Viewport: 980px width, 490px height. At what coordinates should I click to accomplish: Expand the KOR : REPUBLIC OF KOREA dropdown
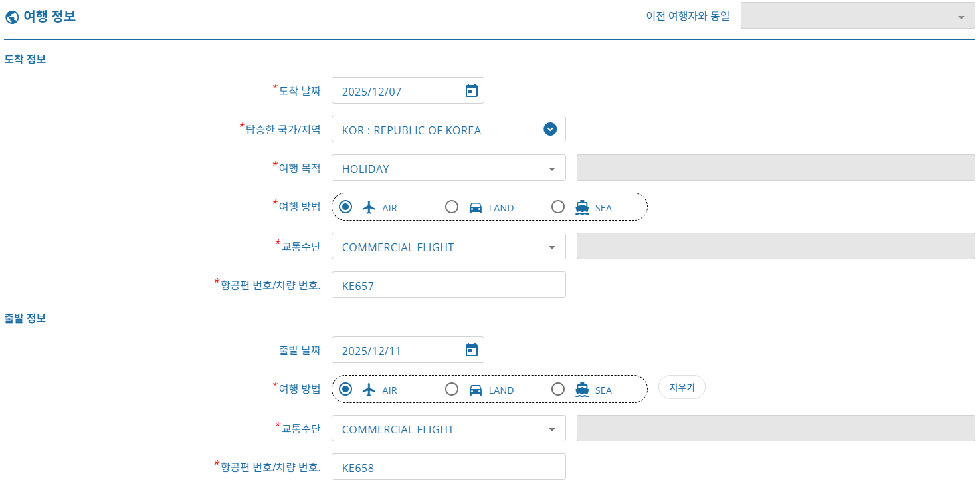coord(549,130)
